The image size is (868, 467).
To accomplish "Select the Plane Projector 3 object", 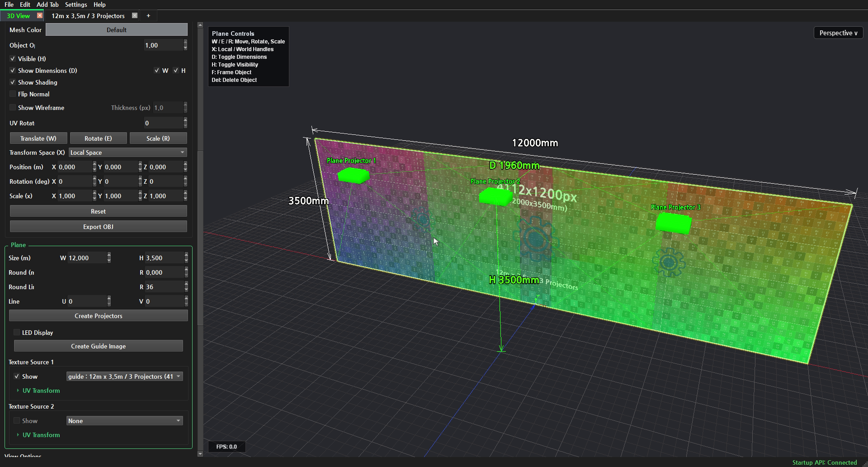I will click(673, 223).
